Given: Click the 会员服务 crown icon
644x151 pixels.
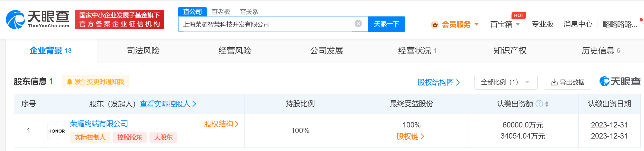Looking at the screenshot, I should click(x=435, y=25).
